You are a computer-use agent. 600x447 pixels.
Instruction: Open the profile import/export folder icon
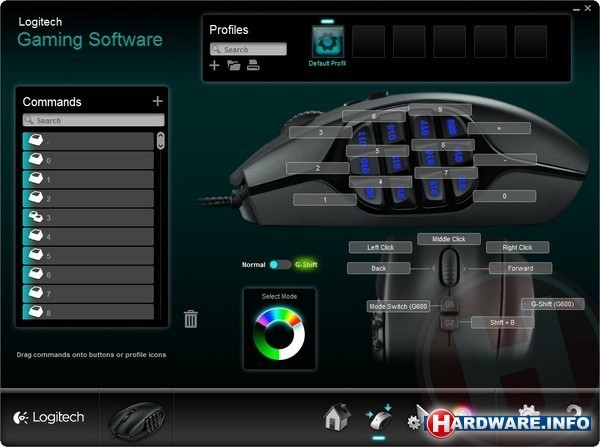(x=234, y=65)
